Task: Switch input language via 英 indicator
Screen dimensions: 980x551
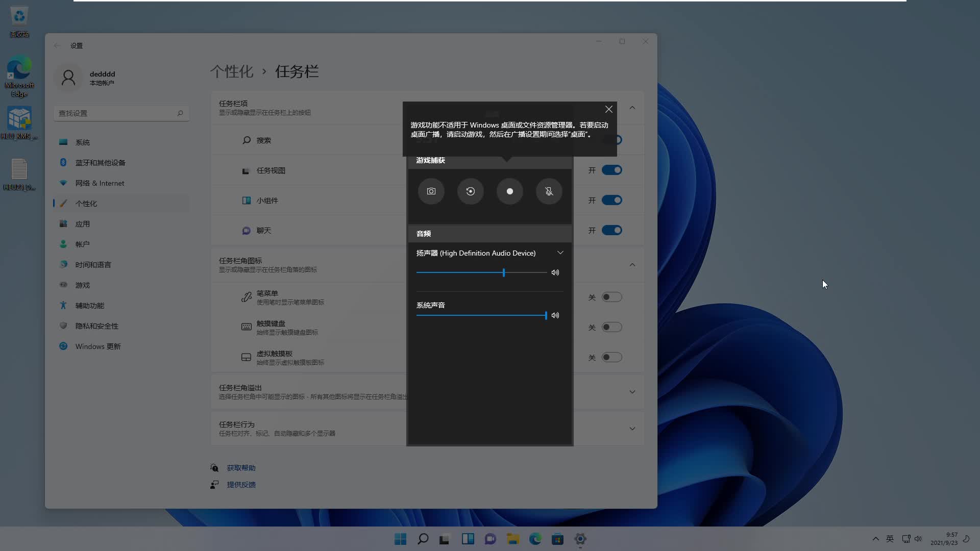Action: [x=890, y=539]
